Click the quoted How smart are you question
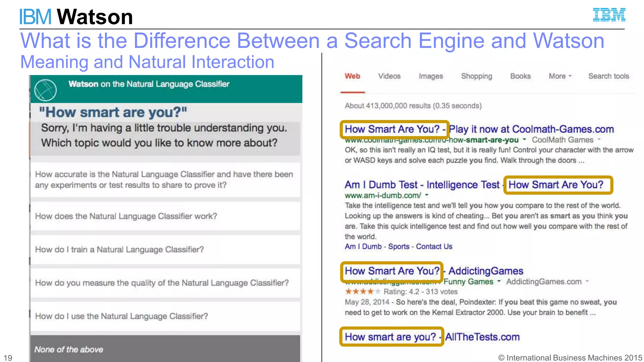 (x=113, y=112)
